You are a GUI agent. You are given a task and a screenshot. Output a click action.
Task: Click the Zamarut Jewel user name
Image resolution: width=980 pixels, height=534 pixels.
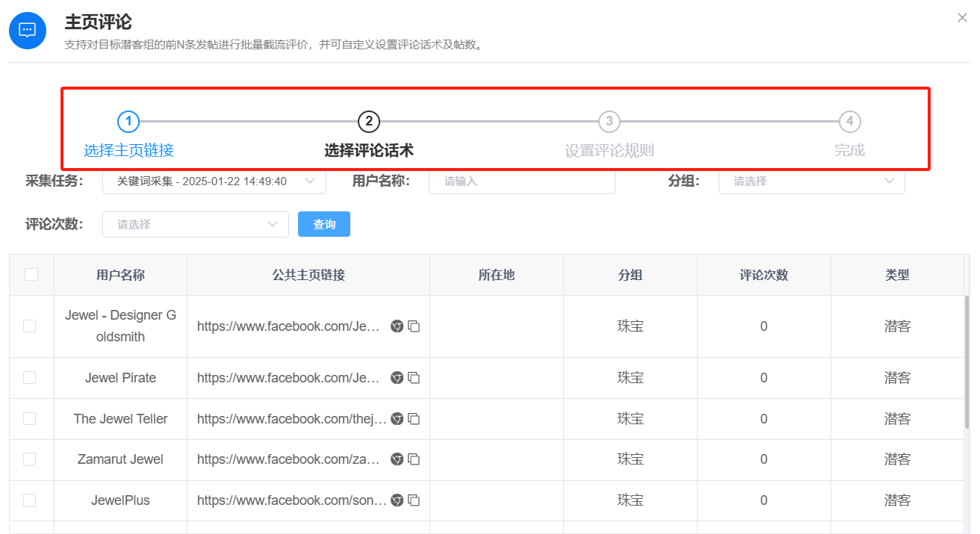(121, 459)
